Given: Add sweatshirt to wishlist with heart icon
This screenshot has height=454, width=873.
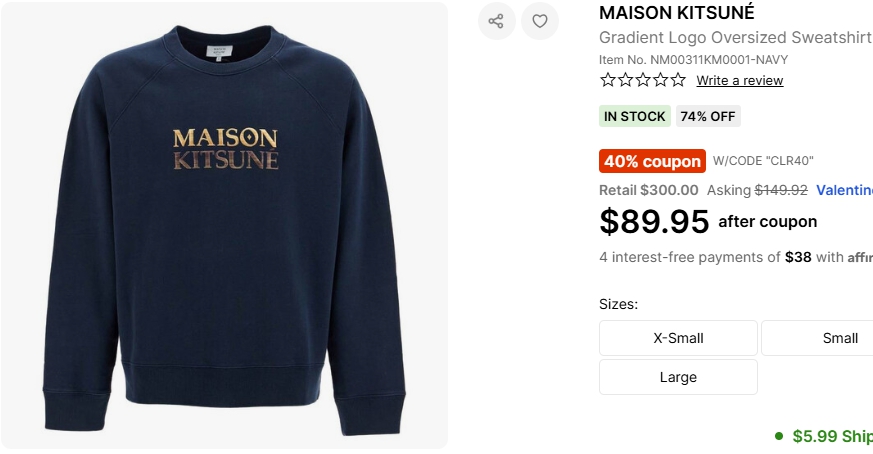Looking at the screenshot, I should click(540, 21).
